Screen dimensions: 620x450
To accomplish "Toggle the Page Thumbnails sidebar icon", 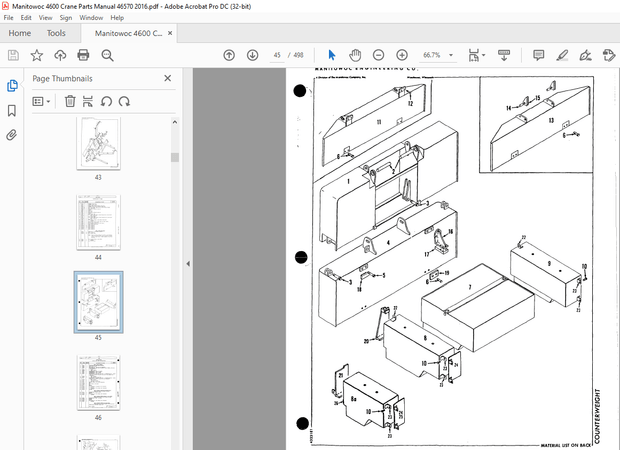I will (x=13, y=86).
